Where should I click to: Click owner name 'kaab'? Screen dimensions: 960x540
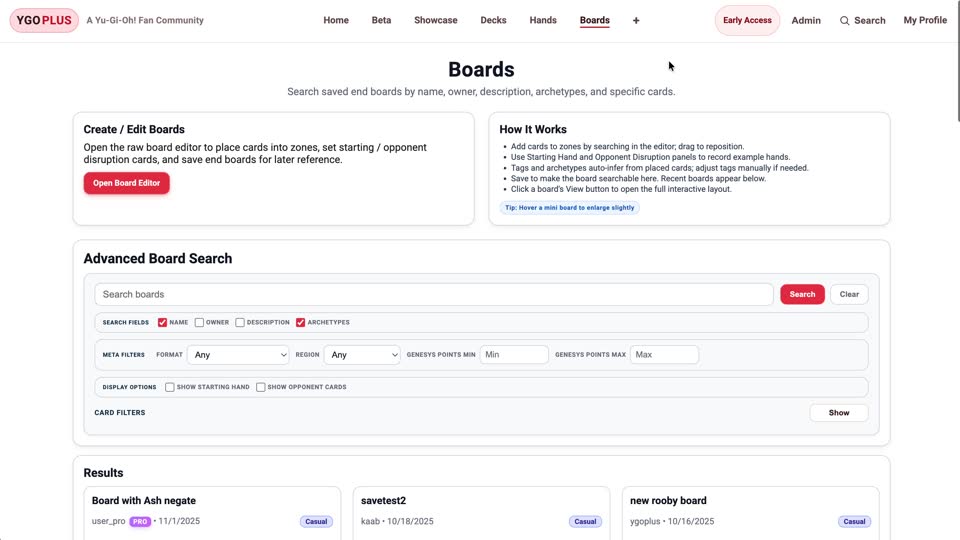click(370, 522)
